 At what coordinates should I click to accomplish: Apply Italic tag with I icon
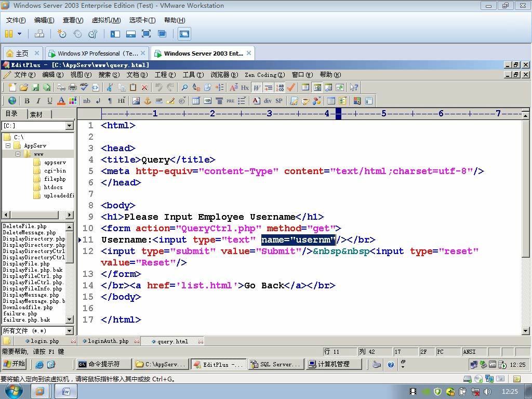point(38,101)
